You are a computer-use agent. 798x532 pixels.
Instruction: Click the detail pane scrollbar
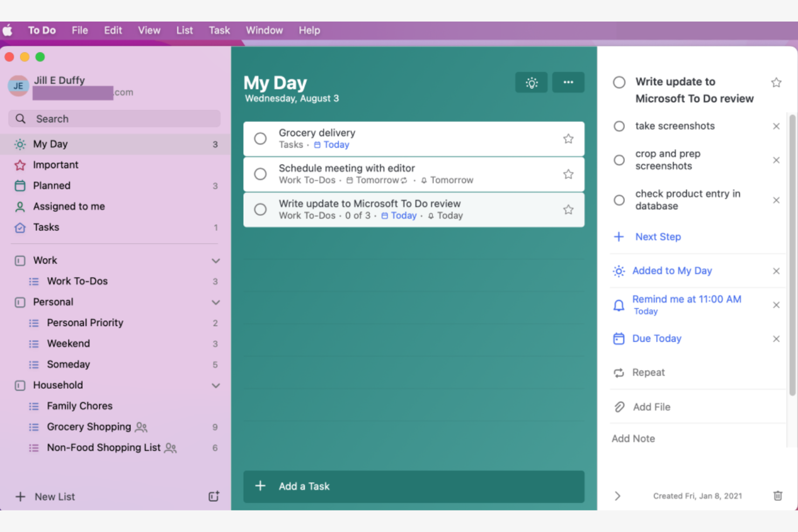[792, 255]
